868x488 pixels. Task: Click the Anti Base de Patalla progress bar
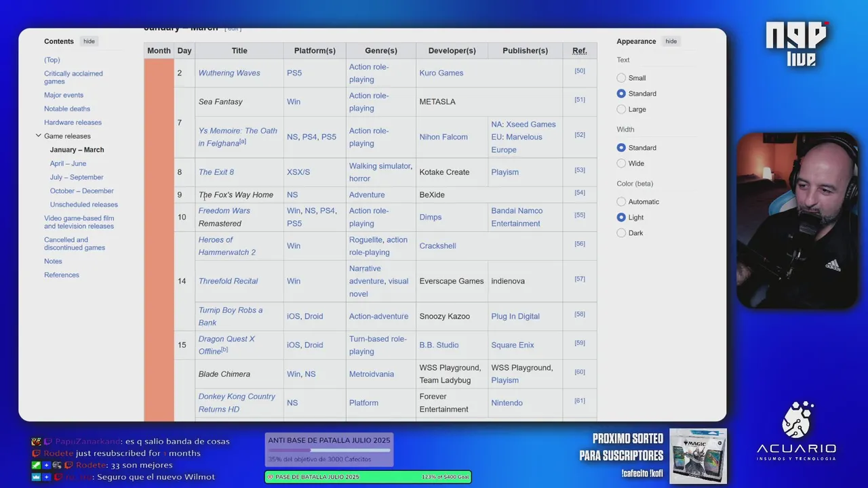click(329, 450)
